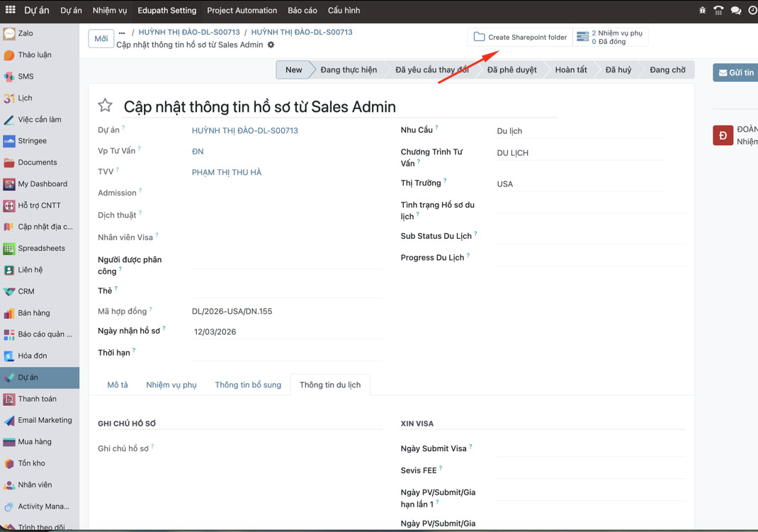758x532 pixels.
Task: Open Documents app icon
Action: [9, 162]
